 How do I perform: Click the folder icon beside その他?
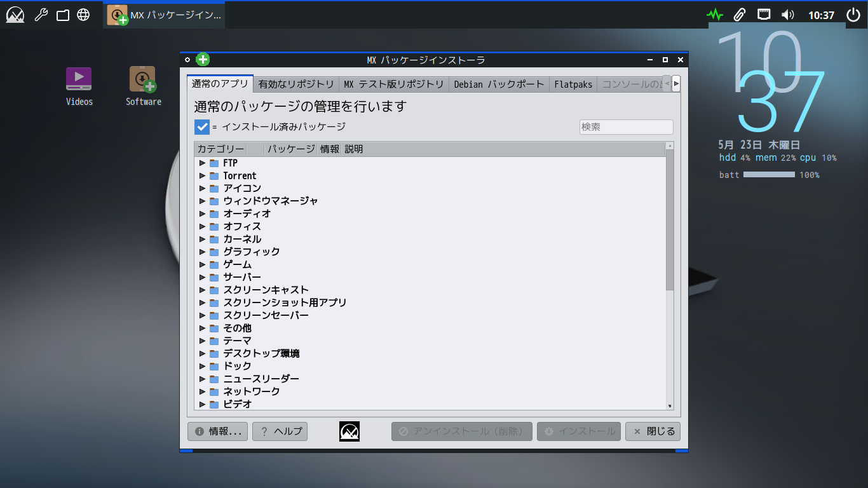214,328
